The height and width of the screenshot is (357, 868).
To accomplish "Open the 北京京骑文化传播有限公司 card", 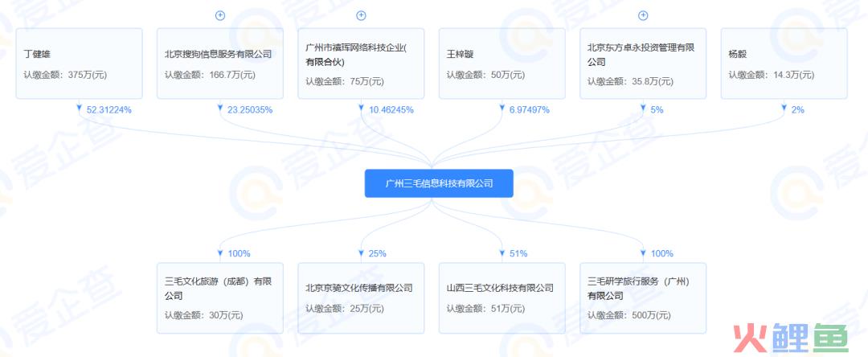I will (x=361, y=297).
